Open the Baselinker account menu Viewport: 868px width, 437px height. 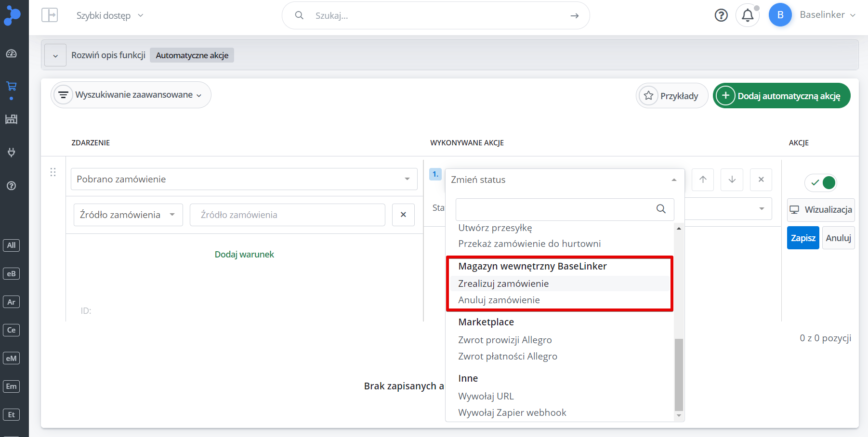point(827,15)
